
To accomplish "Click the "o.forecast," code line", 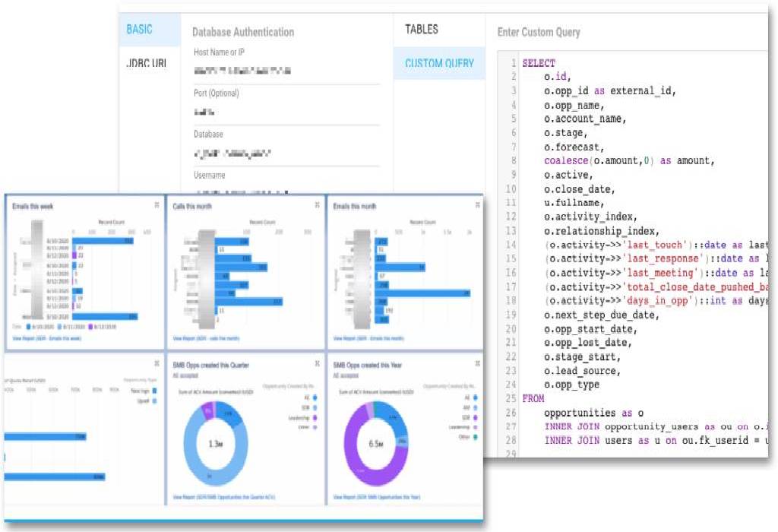I will (x=574, y=147).
